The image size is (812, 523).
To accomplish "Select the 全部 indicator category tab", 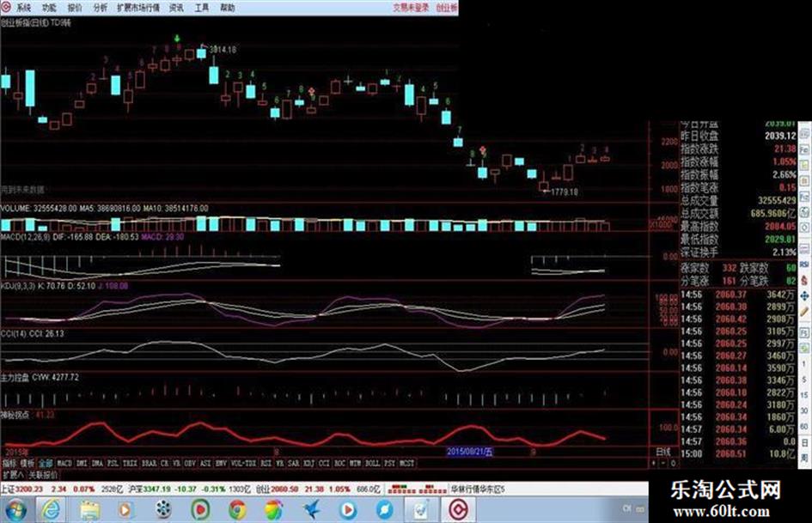I will (46, 464).
